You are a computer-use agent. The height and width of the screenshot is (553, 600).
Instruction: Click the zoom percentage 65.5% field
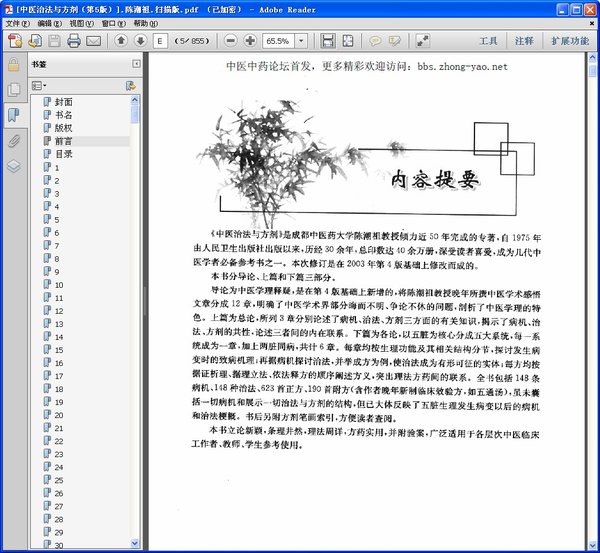279,41
